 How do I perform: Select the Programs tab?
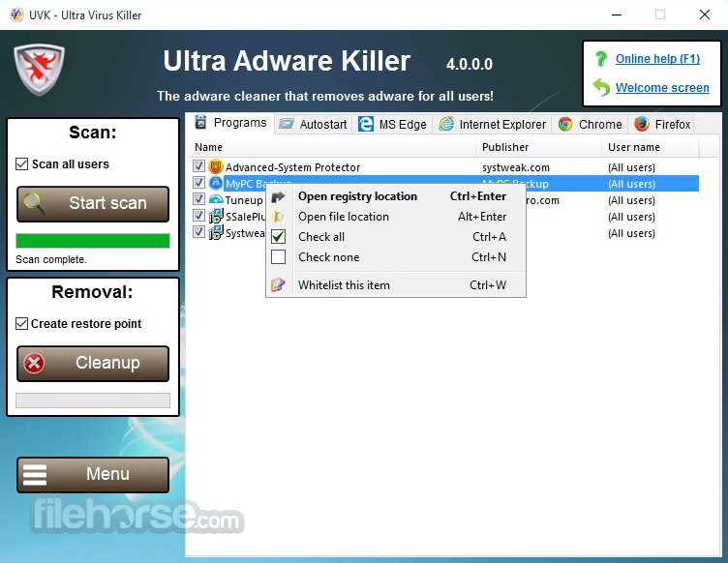click(230, 123)
